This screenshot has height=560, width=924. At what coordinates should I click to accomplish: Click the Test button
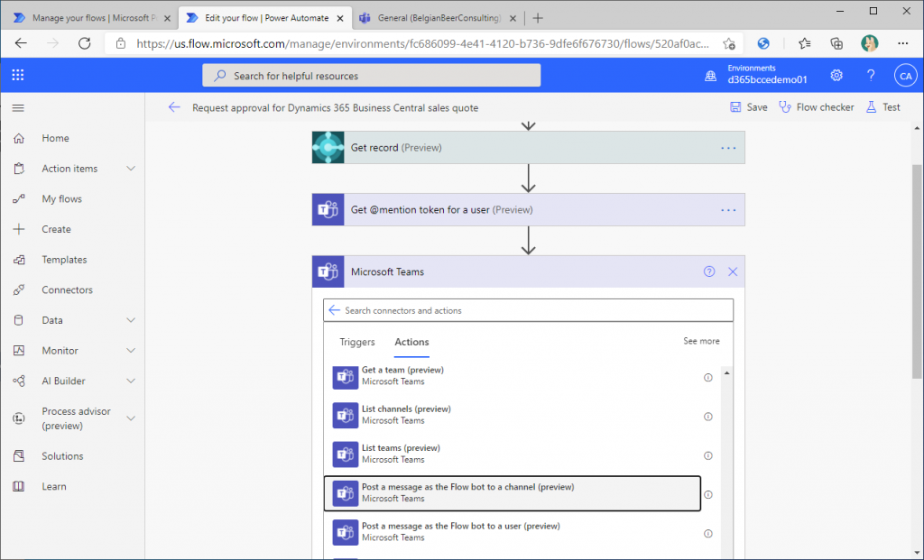pyautogui.click(x=882, y=107)
